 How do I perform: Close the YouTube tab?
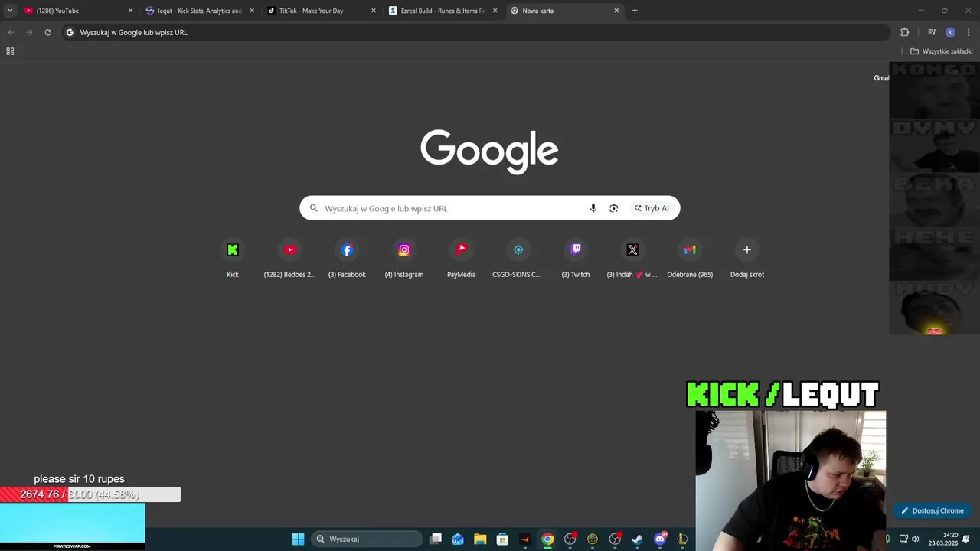(130, 11)
